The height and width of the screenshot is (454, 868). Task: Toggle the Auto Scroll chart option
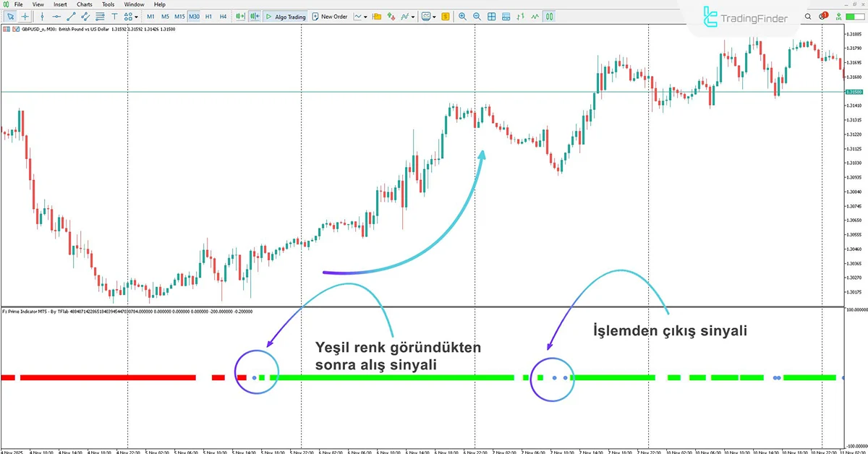[x=239, y=16]
